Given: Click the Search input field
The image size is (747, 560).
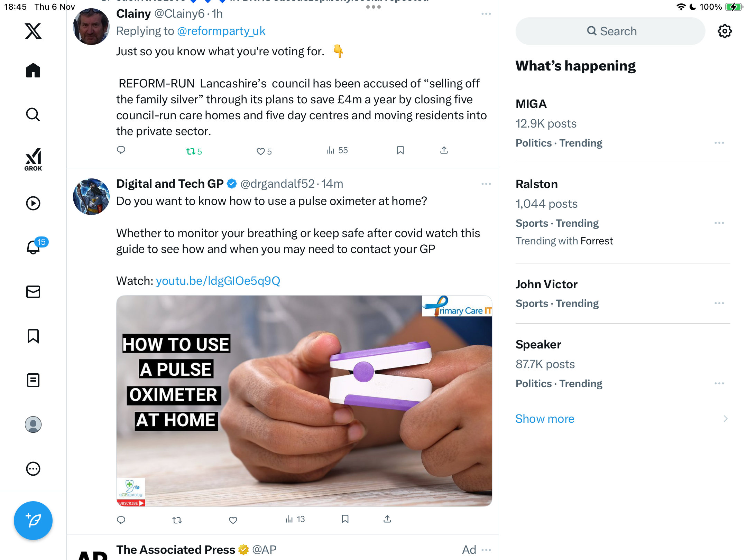Looking at the screenshot, I should pyautogui.click(x=610, y=31).
